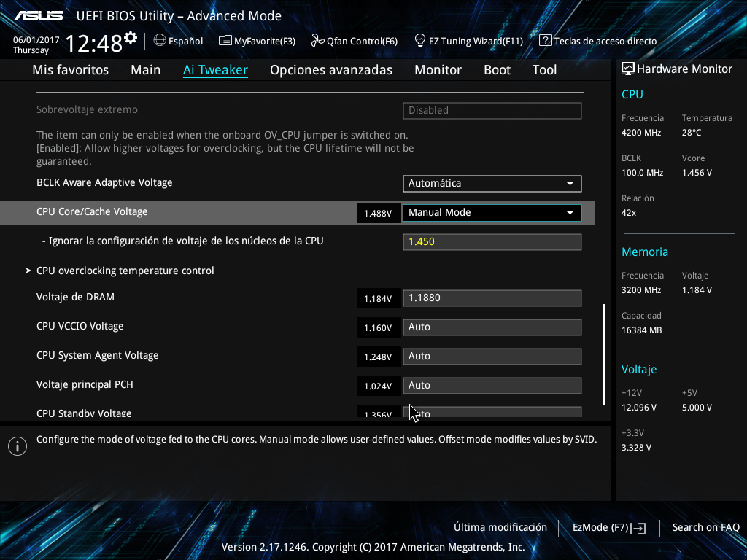Click the globe language icon
The width and height of the screenshot is (747, 560).
(160, 41)
